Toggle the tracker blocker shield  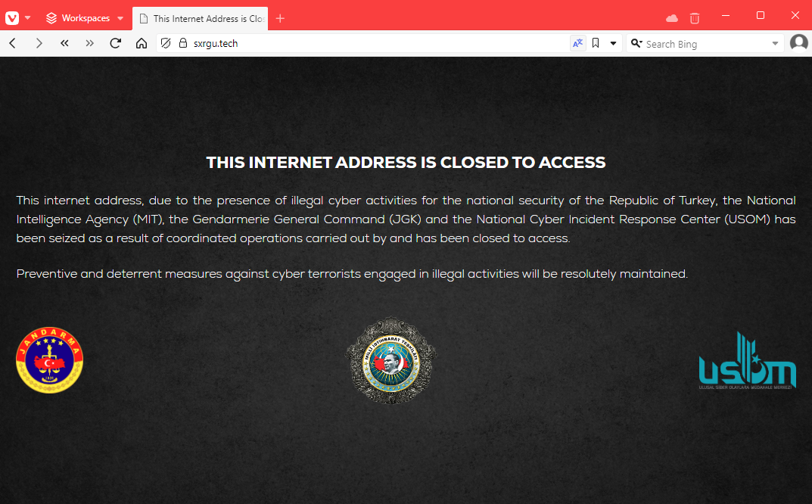pos(166,43)
